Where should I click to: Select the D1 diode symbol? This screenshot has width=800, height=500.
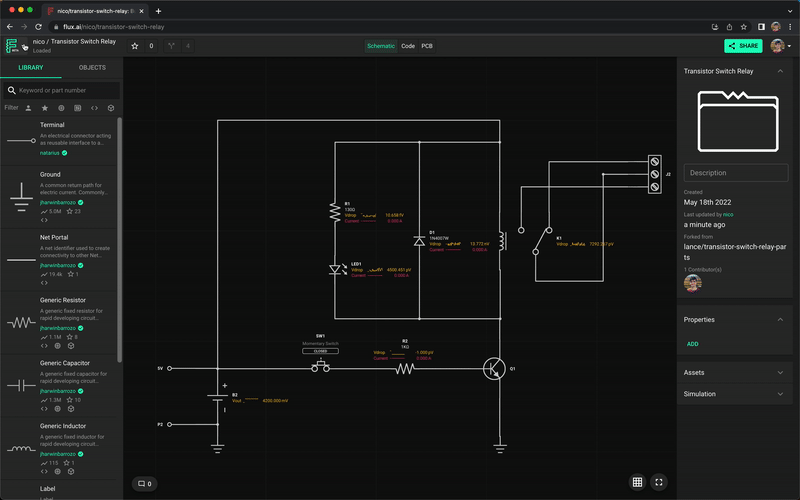point(419,241)
